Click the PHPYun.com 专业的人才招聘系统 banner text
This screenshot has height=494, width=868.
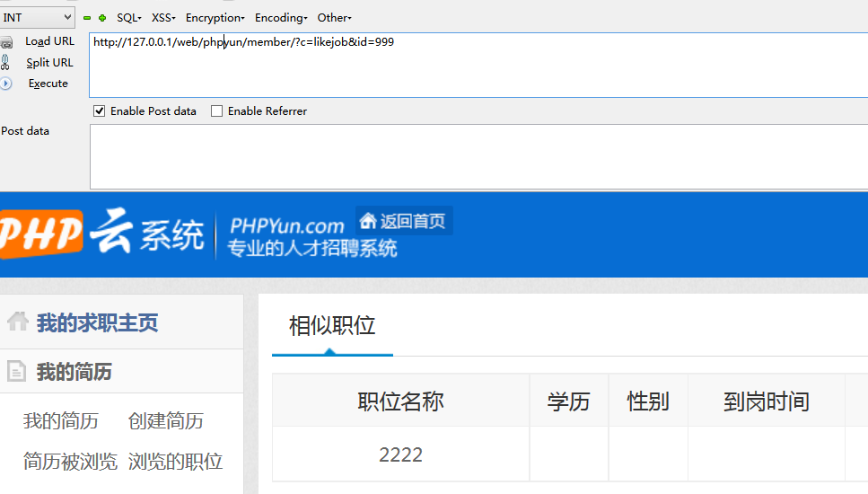(x=312, y=236)
